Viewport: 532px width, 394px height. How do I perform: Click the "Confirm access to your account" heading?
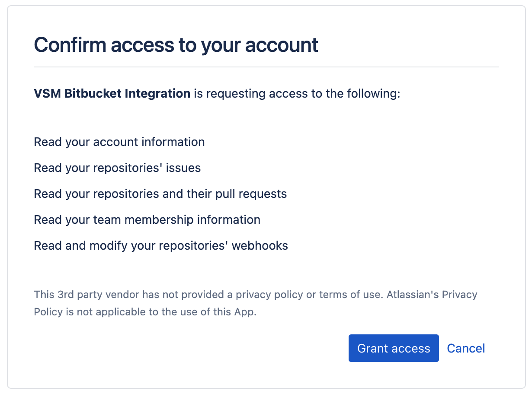click(176, 44)
